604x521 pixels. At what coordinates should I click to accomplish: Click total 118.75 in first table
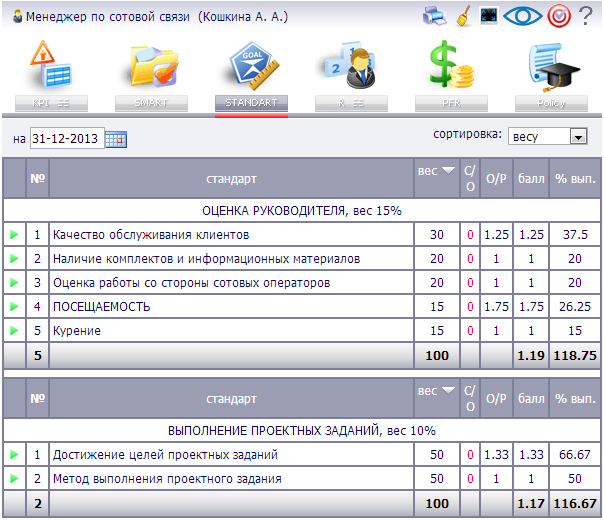(x=575, y=355)
